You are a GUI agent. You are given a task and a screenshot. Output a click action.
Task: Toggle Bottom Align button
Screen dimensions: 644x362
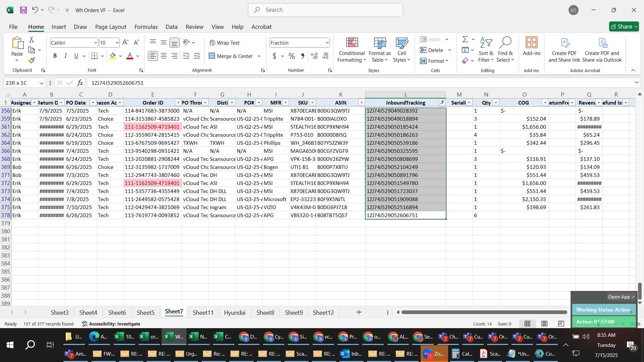(x=174, y=42)
